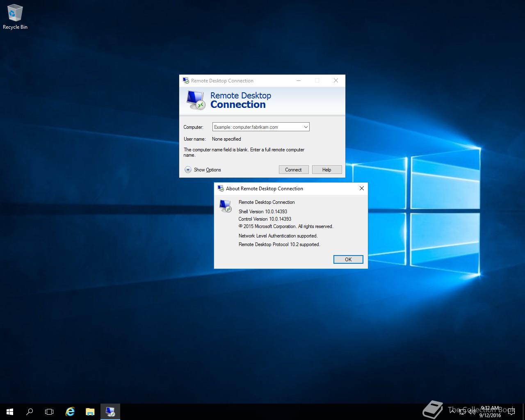Click 'Control Version 10.0.14393' text
525x420 pixels.
[x=265, y=219]
